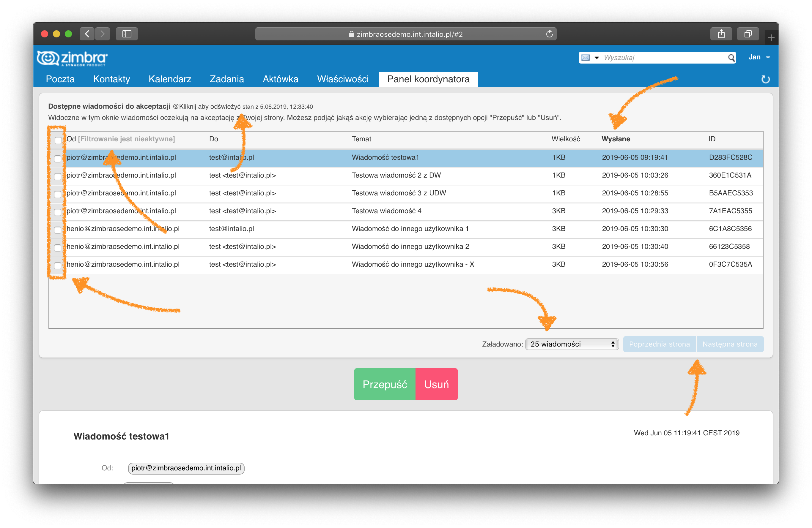Open the Safari share icon
The width and height of the screenshot is (812, 528).
coord(721,34)
